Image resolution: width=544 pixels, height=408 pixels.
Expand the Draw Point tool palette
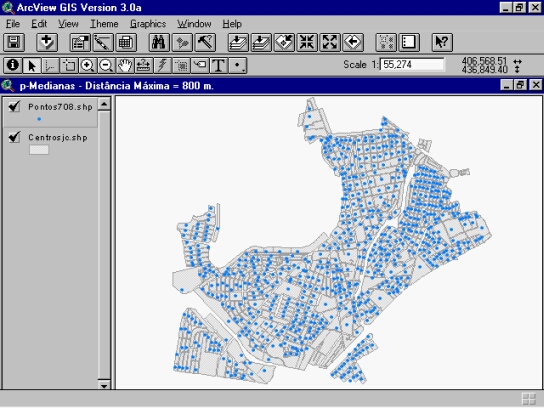[x=238, y=65]
